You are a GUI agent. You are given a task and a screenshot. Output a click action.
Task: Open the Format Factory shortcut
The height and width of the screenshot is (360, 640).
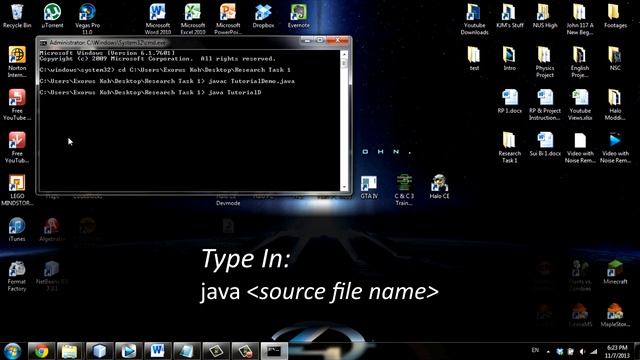tap(17, 276)
